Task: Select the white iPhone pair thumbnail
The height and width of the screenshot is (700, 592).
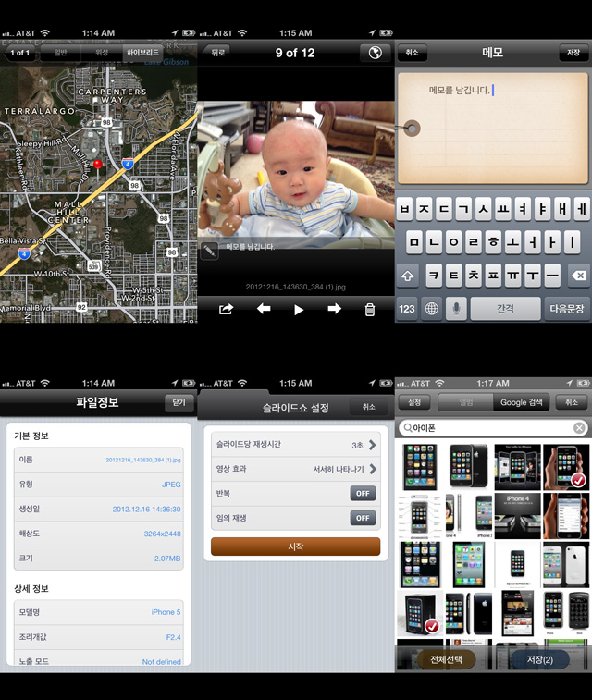Action: [566, 564]
